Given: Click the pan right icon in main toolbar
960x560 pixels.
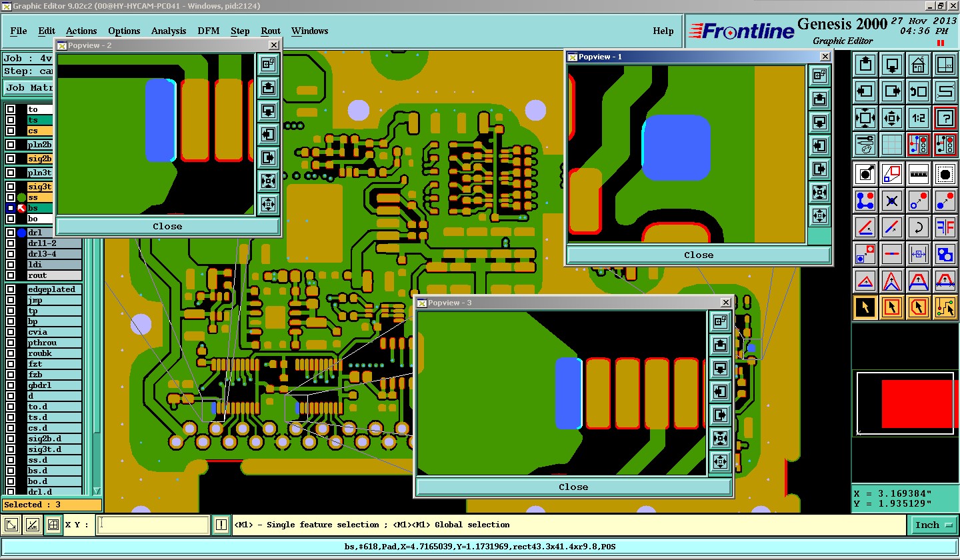Looking at the screenshot, I should (x=892, y=92).
